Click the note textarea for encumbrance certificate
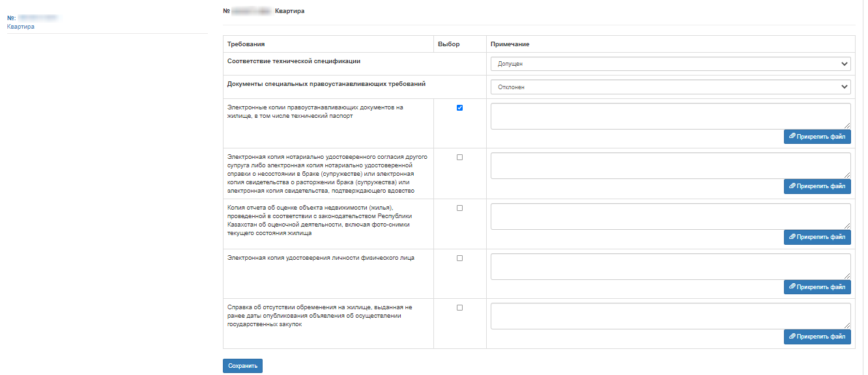 click(x=670, y=316)
